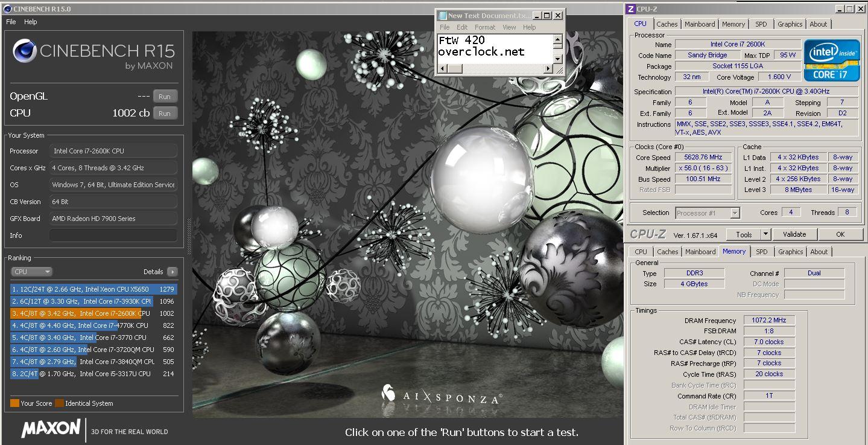Switch to About tab in lower CPU-Z

coord(819,252)
